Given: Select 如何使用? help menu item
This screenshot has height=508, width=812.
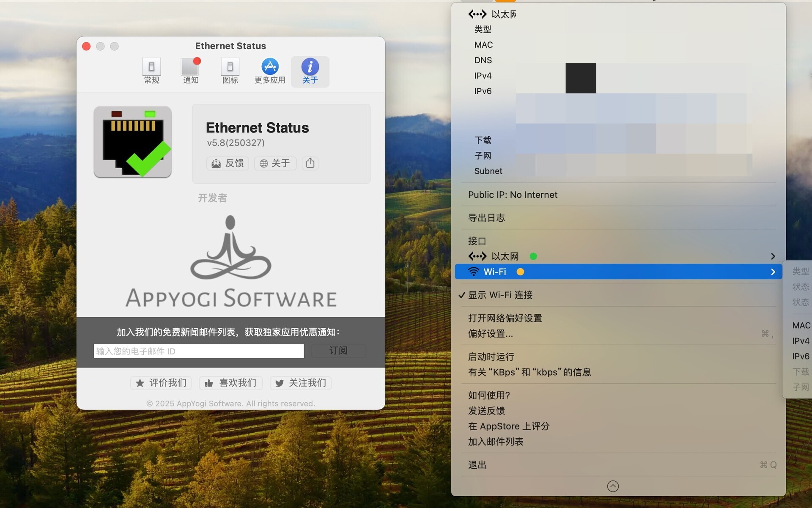Looking at the screenshot, I should point(618,395).
